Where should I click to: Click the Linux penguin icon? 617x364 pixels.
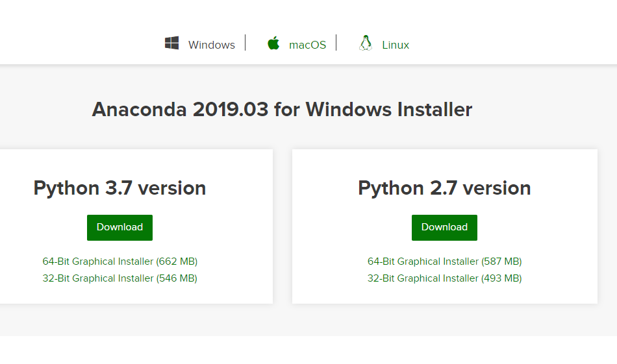[x=366, y=43]
